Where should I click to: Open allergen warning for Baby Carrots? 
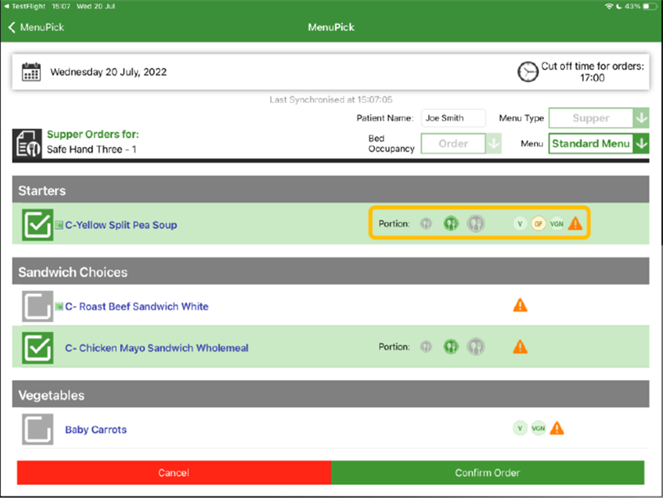(x=557, y=428)
